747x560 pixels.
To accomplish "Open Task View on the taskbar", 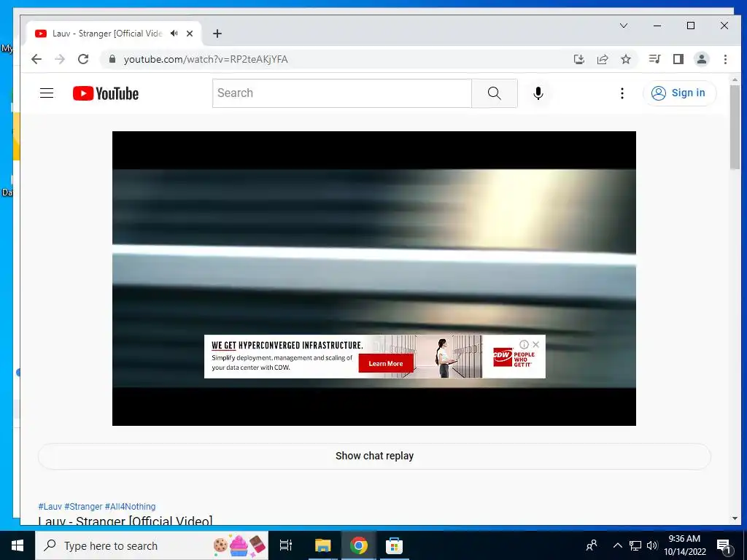I will point(286,545).
